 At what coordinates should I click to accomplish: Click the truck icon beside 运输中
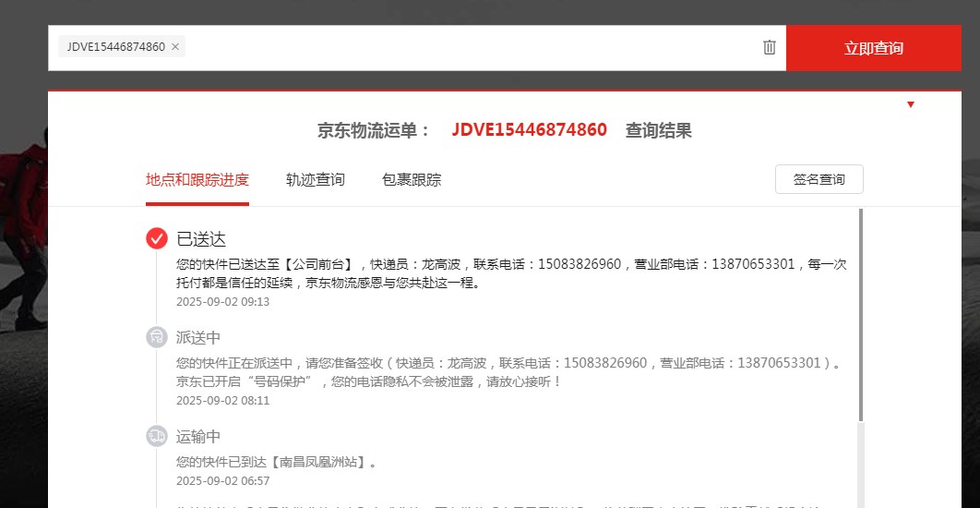[157, 436]
